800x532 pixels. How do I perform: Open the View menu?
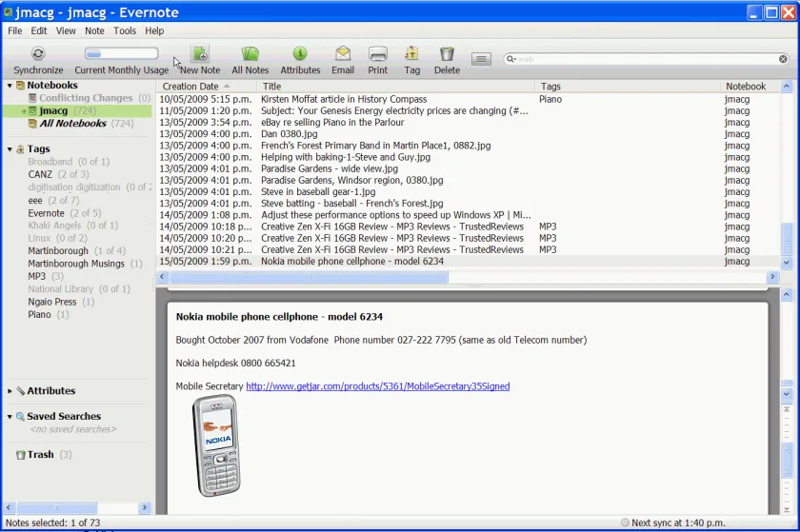click(x=66, y=30)
